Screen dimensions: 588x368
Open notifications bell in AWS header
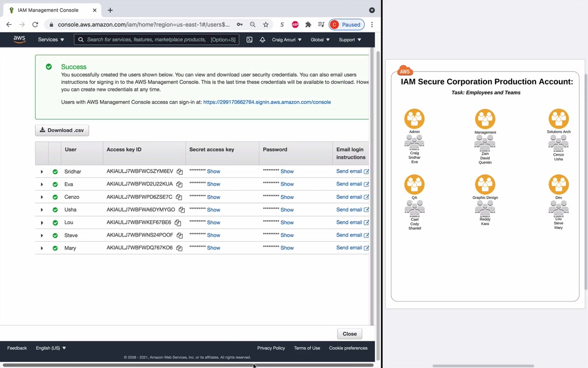point(262,39)
